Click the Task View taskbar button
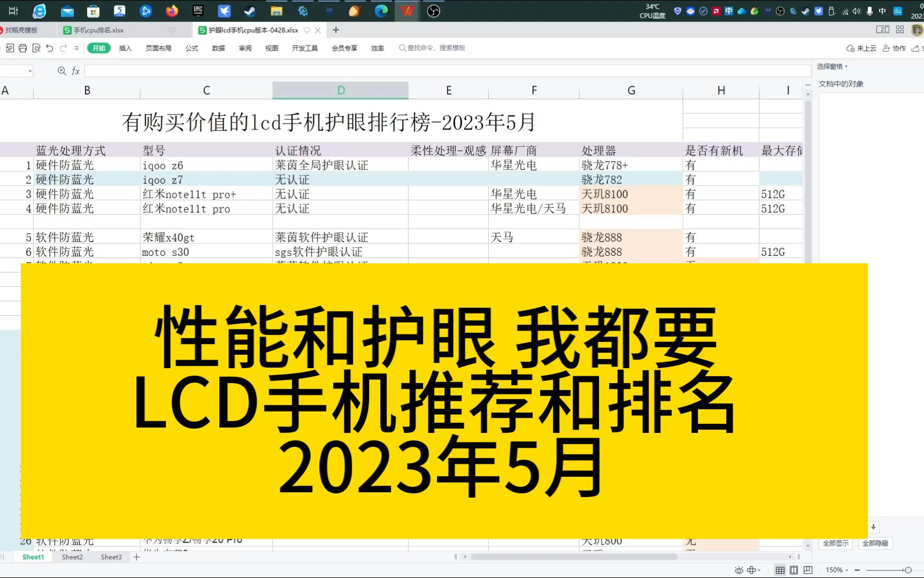Screen dimensions: 924x578 [x=13, y=11]
